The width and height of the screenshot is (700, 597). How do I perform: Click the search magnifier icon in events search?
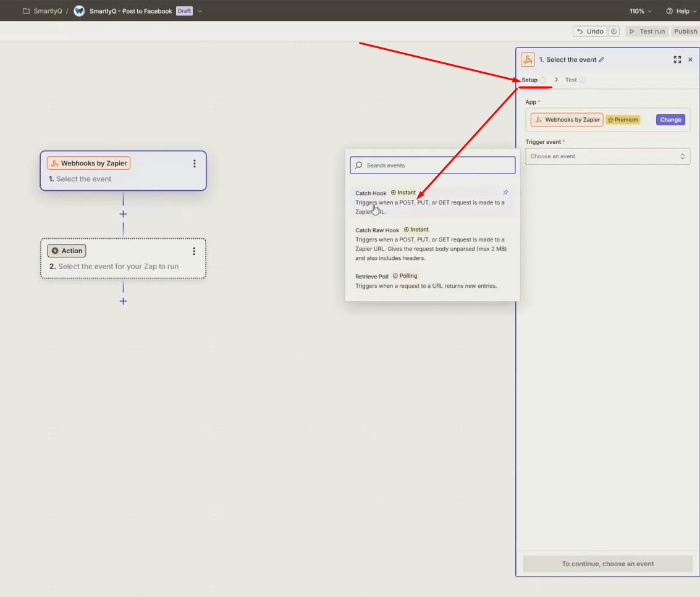359,165
